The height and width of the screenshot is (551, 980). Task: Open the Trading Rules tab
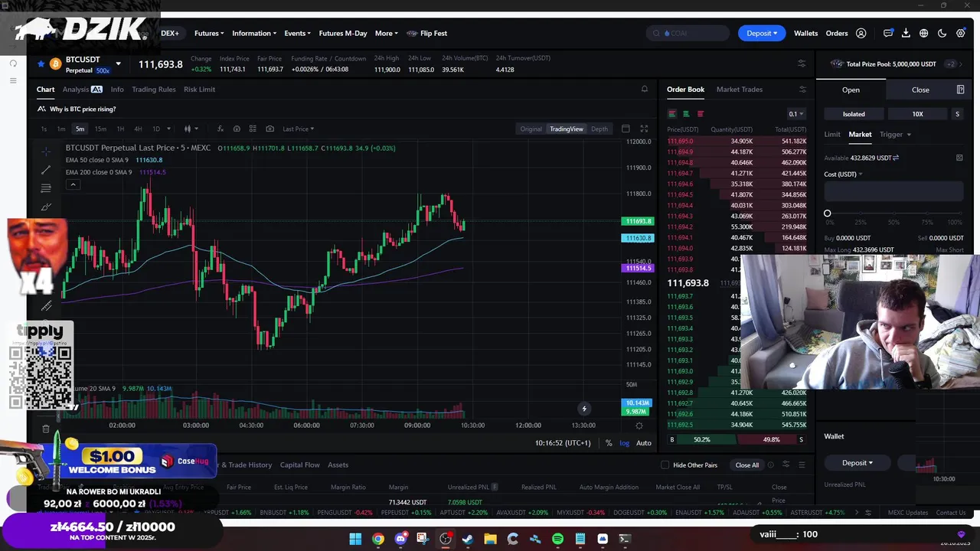[x=153, y=90]
